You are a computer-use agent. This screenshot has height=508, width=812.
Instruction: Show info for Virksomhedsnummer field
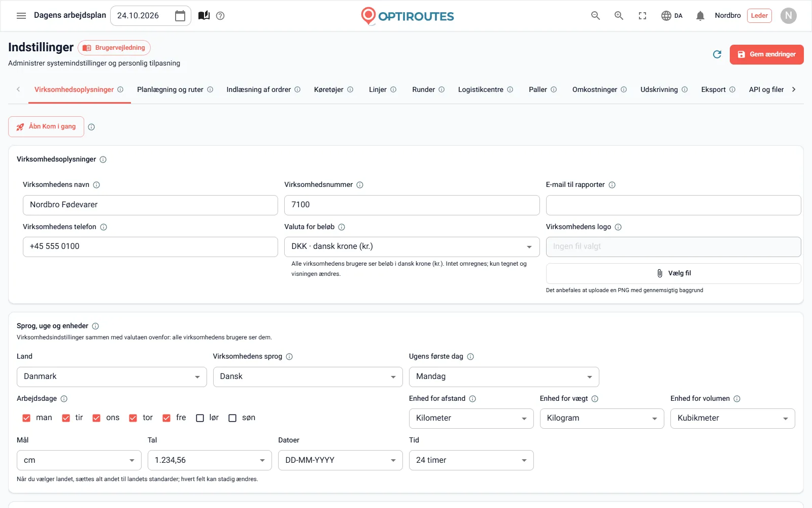point(360,185)
